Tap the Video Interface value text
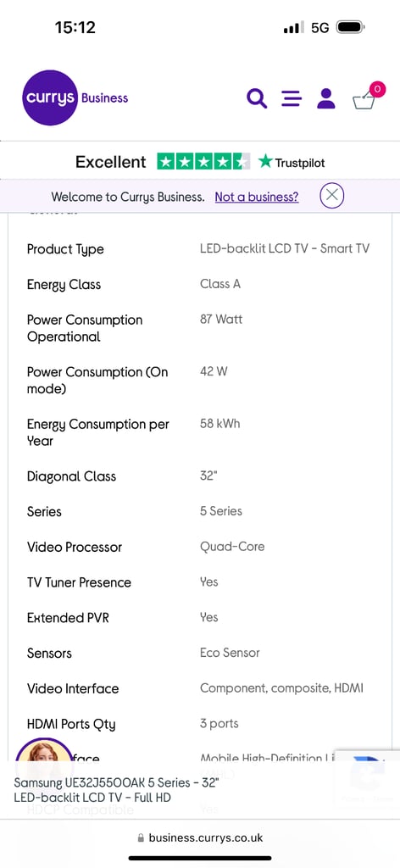400x868 pixels. pos(281,688)
